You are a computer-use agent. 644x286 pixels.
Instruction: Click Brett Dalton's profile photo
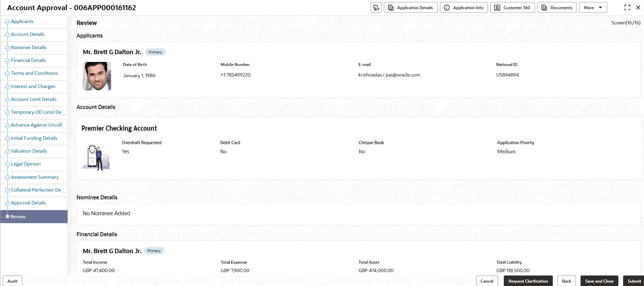pos(97,76)
